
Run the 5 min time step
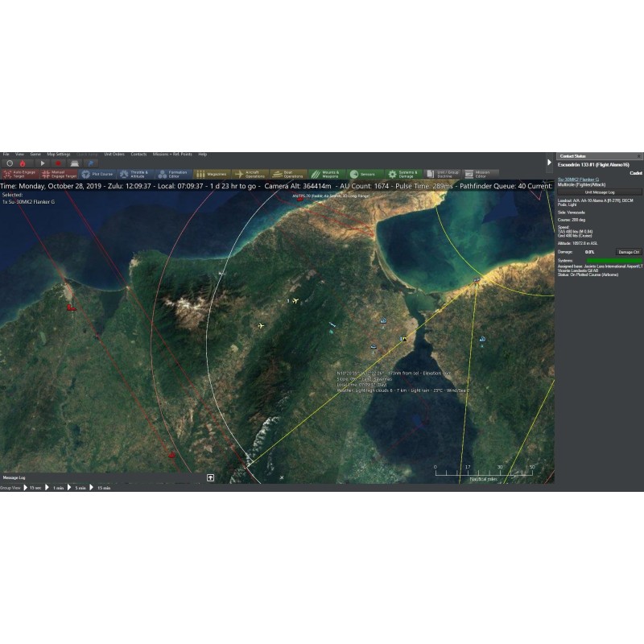[x=79, y=488]
